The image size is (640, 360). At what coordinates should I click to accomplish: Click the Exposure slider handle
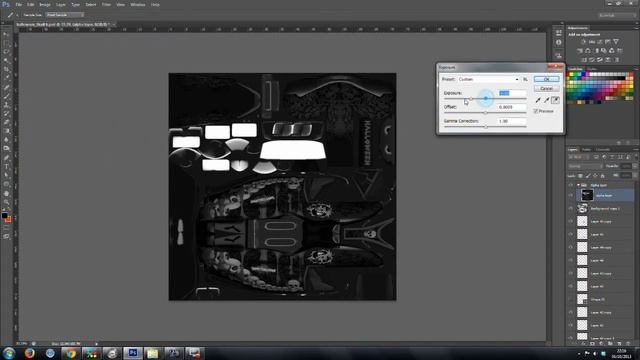point(471,99)
